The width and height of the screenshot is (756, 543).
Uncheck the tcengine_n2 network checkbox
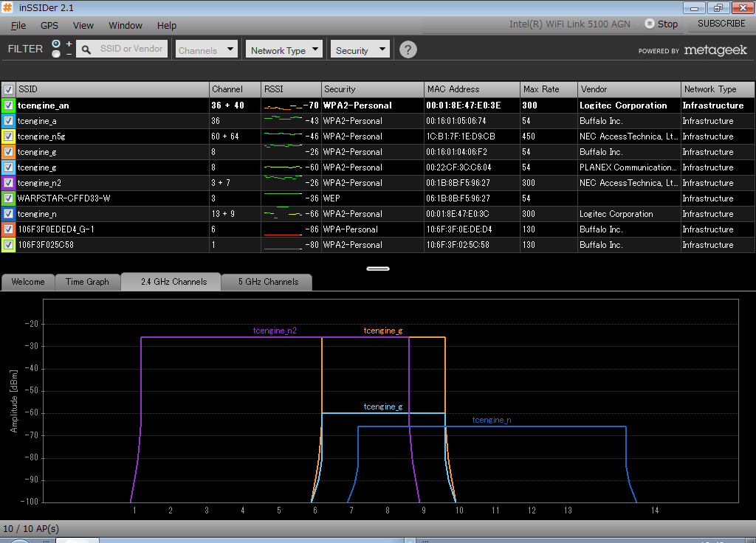8,183
